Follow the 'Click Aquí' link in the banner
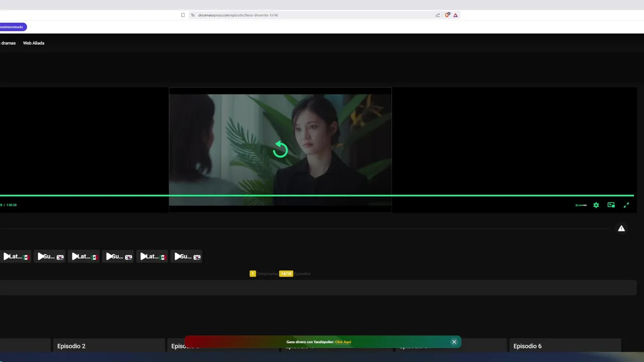The height and width of the screenshot is (362, 644). point(343,342)
